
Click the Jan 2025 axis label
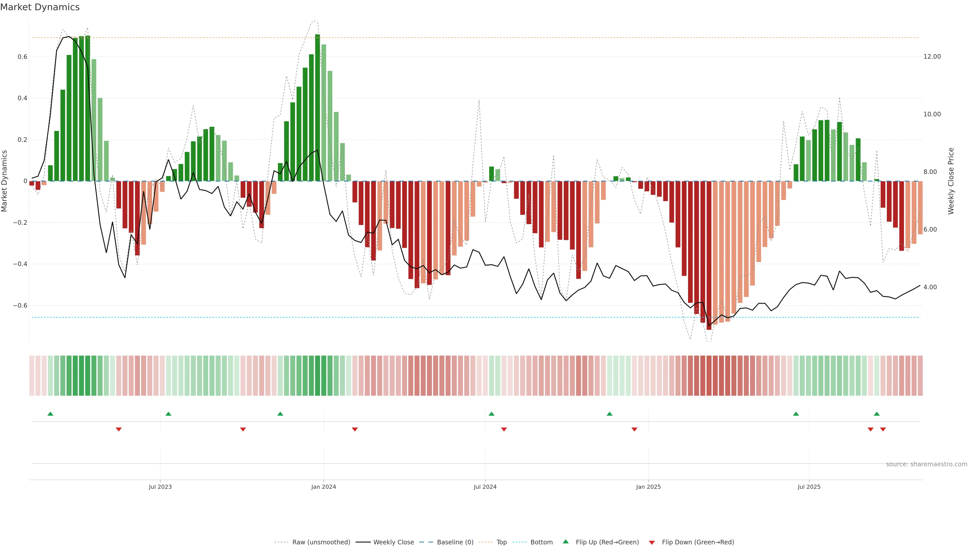(x=648, y=487)
